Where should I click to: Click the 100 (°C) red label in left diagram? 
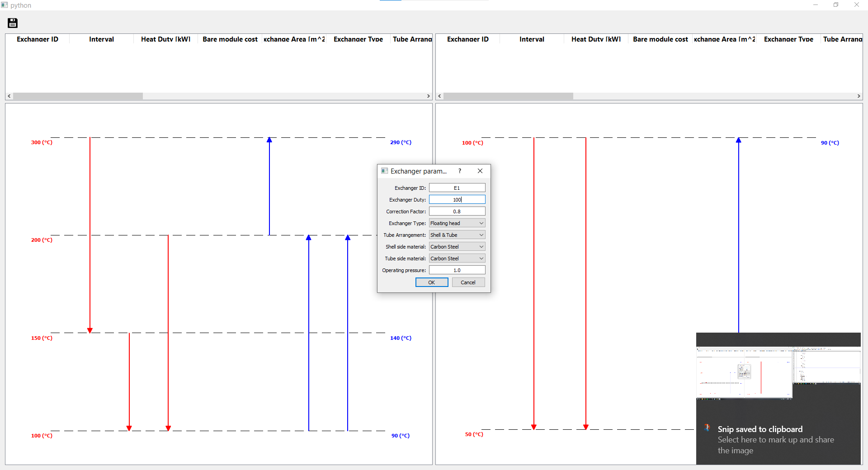[x=42, y=436]
